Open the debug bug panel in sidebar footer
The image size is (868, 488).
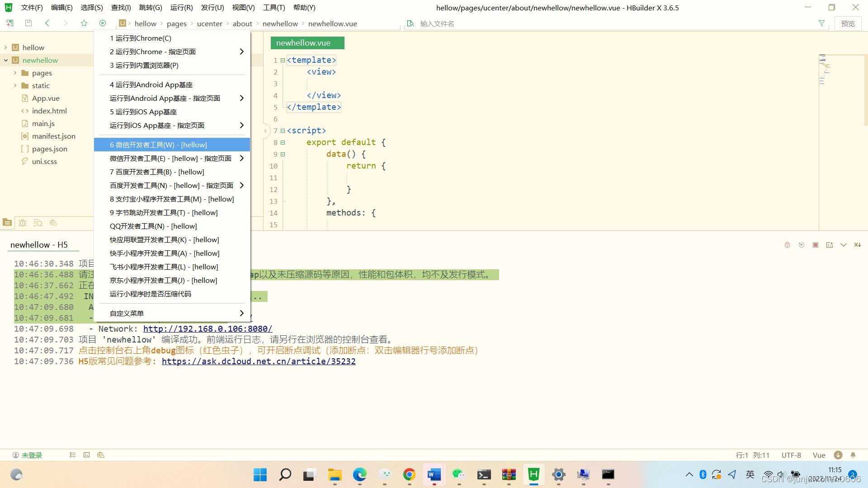click(23, 223)
